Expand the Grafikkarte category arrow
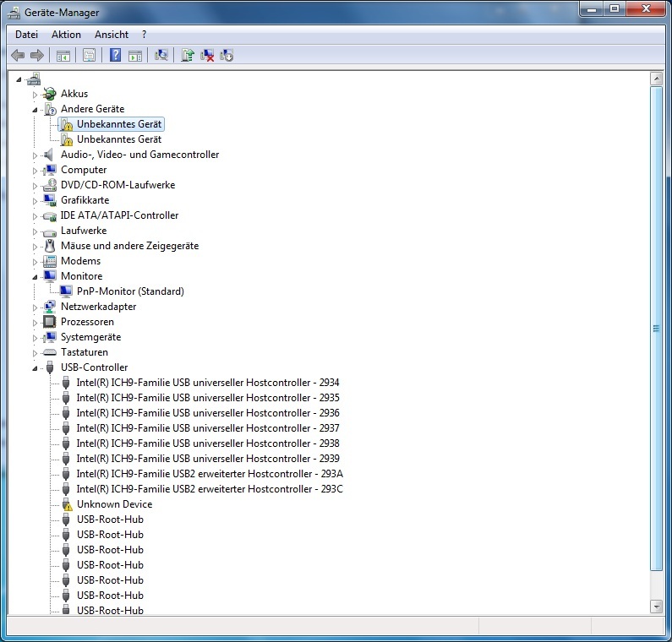The width and height of the screenshot is (672, 642). tap(36, 201)
